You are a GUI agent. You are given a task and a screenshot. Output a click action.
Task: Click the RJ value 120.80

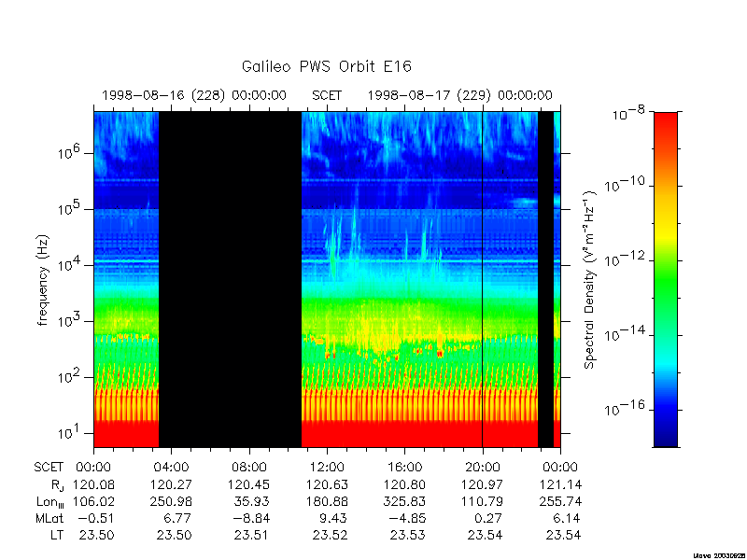404,484
